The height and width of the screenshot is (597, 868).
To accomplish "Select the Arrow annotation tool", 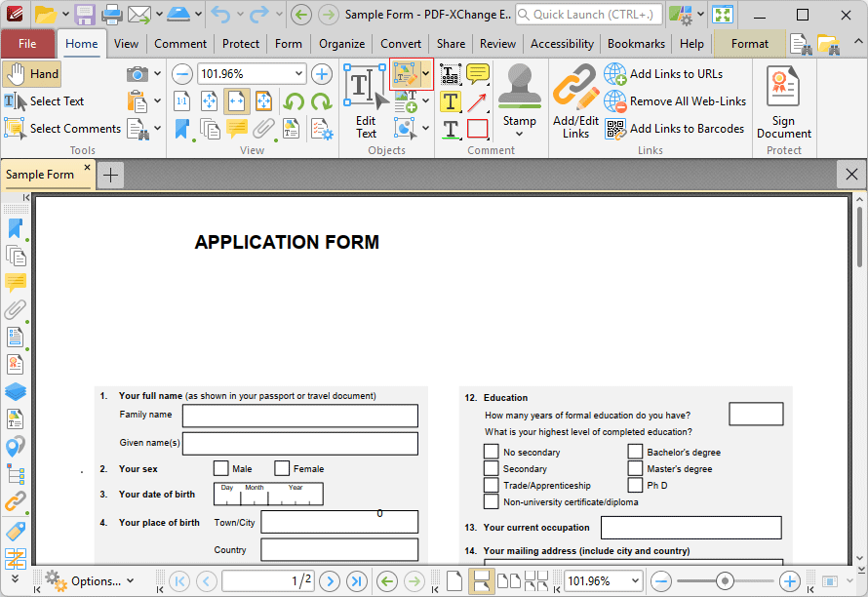I will 477,101.
